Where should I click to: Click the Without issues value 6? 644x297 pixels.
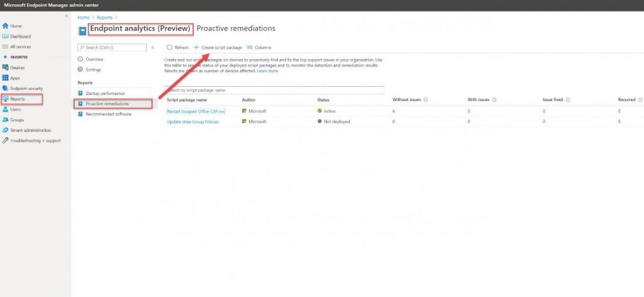[x=394, y=111]
